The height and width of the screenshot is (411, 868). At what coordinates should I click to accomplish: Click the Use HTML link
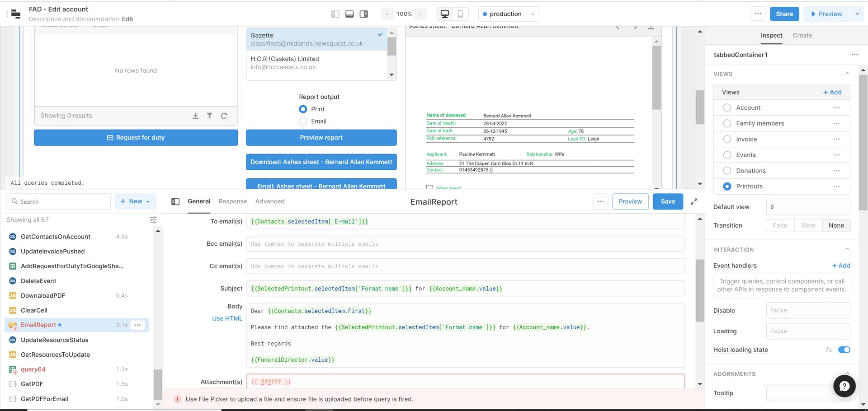point(227,318)
